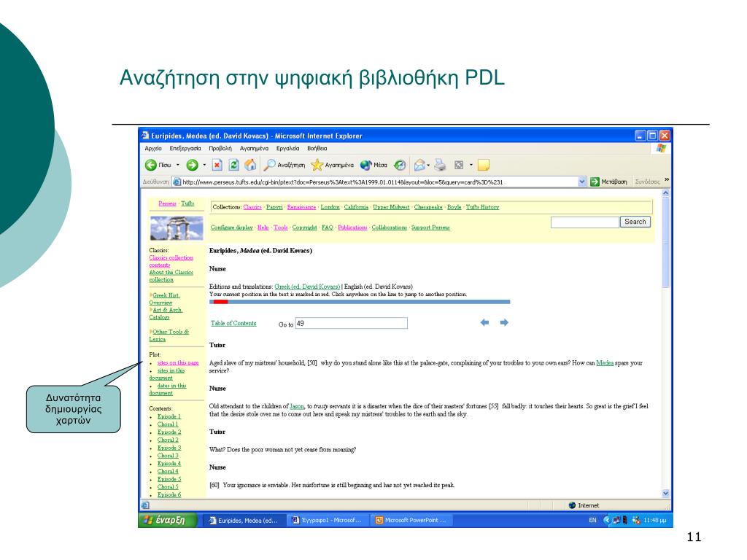Open the Αρχείο menu
Viewport: 747px width, 560px height.
pos(153,149)
